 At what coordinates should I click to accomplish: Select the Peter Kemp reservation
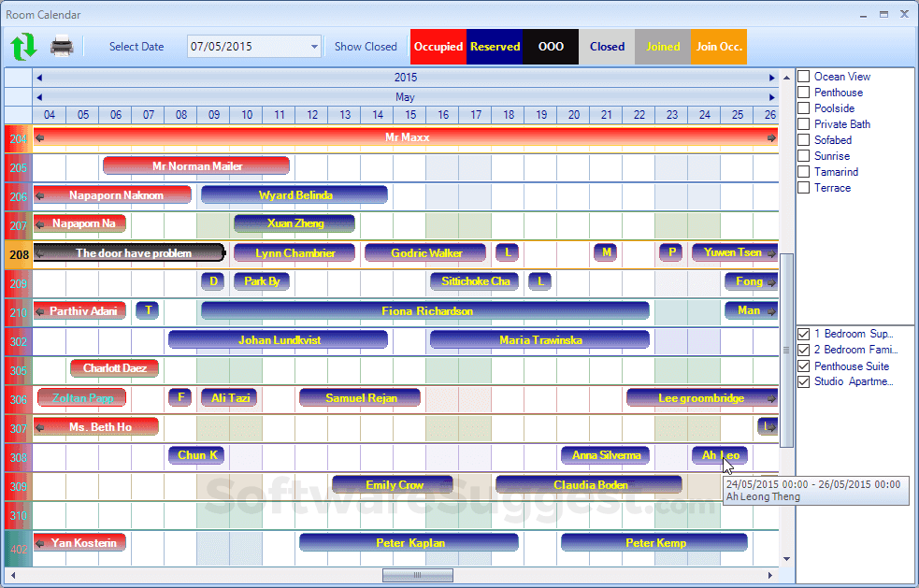(x=654, y=543)
